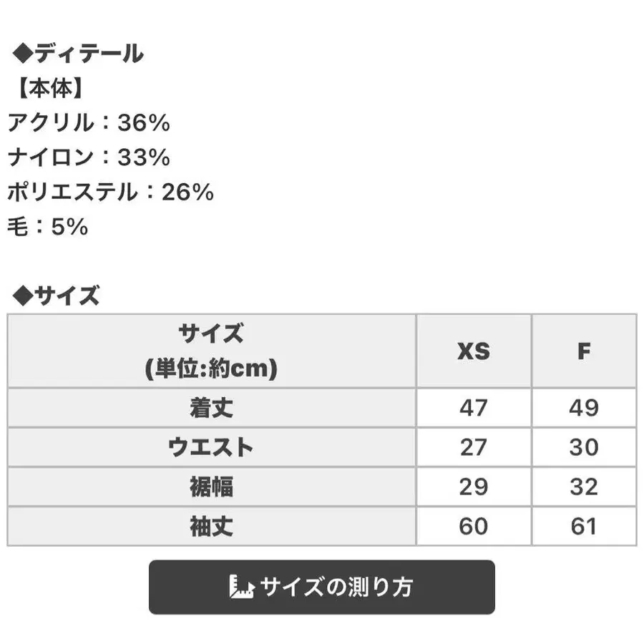Click the ruler icon in the size guide button
644x644 pixels.
pyautogui.click(x=242, y=587)
